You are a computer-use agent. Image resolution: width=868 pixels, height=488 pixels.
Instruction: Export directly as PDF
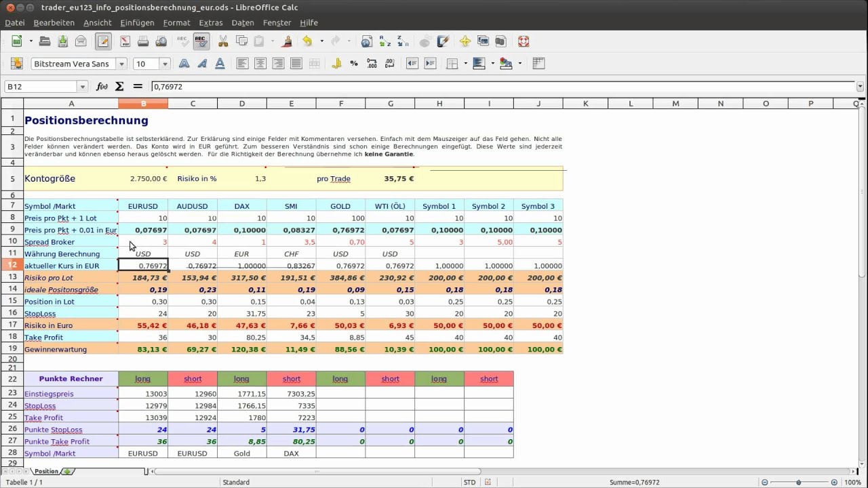tap(125, 41)
